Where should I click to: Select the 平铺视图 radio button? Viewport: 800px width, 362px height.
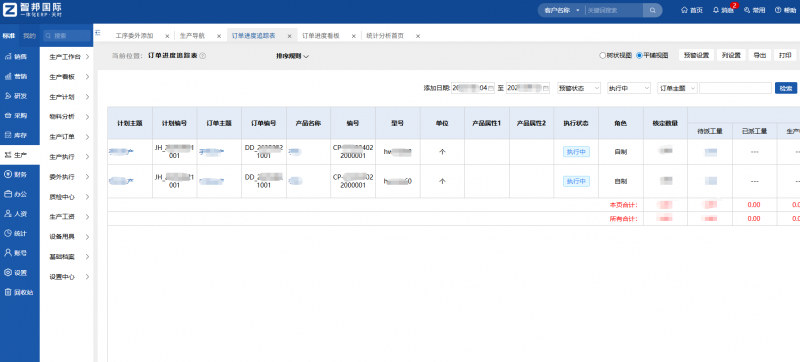click(x=639, y=56)
